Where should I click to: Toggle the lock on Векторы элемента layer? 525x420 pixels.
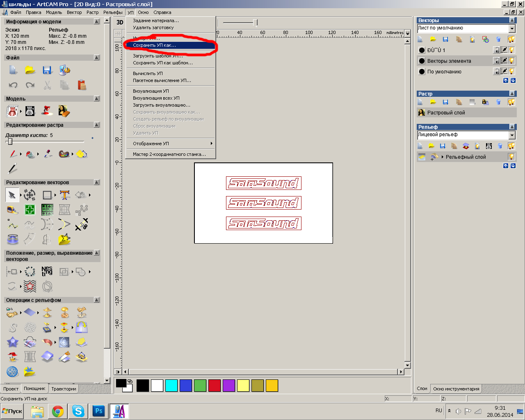click(496, 61)
